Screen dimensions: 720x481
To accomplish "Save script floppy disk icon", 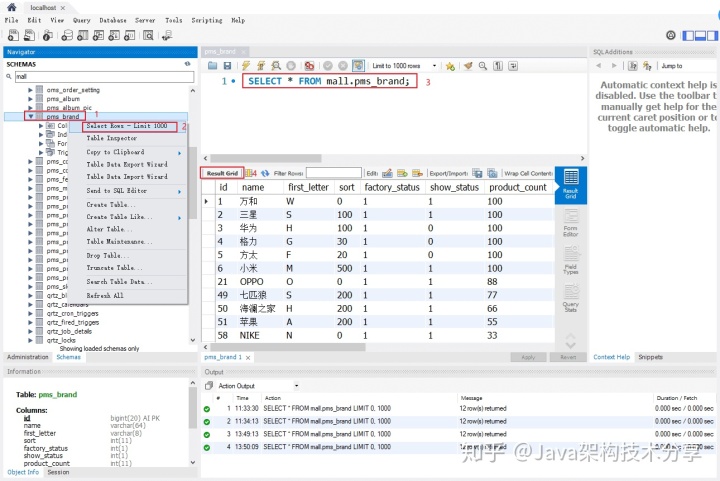I will [227, 66].
